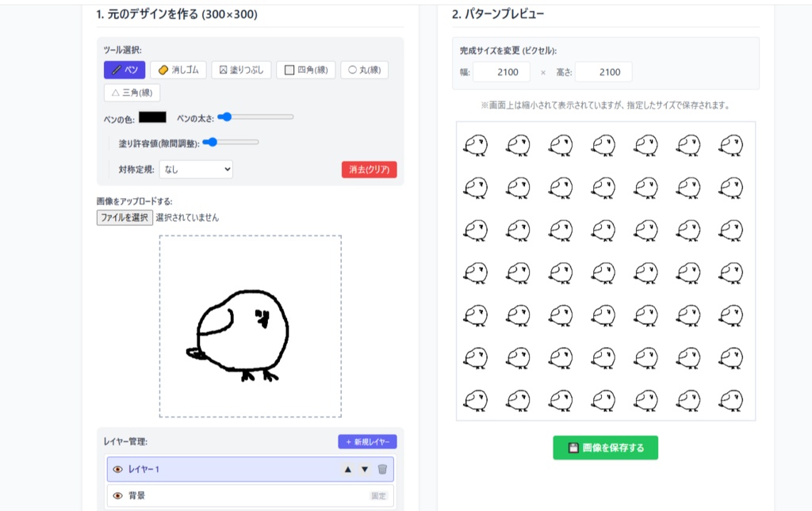The height and width of the screenshot is (511, 812).
Task: Open the 対称定規 dropdown
Action: 196,169
